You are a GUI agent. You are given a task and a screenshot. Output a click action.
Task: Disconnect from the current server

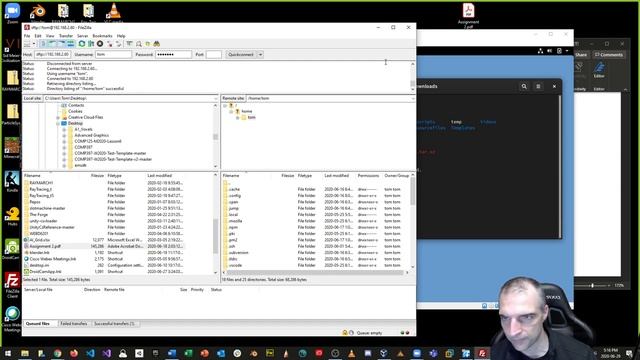109,44
